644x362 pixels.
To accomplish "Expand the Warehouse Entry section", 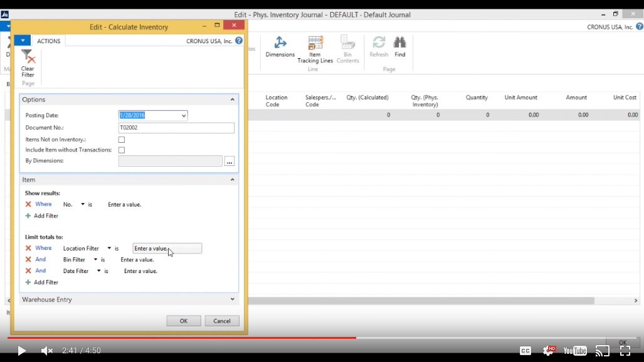I will 233,299.
